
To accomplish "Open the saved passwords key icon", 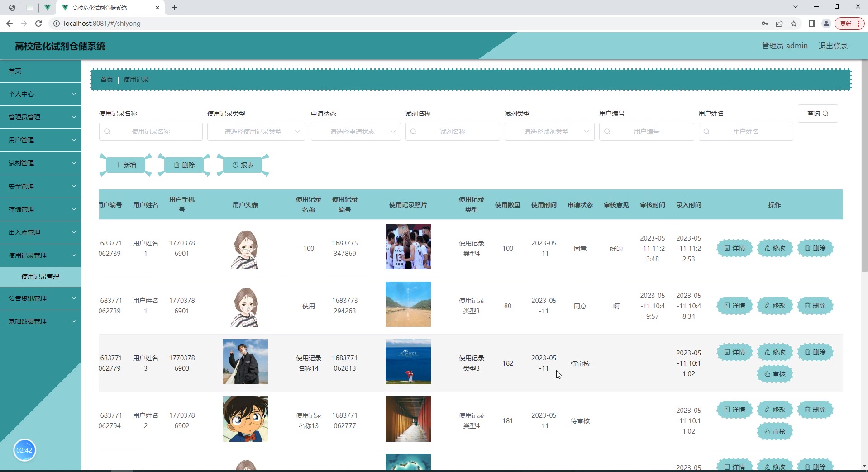I will [765, 24].
